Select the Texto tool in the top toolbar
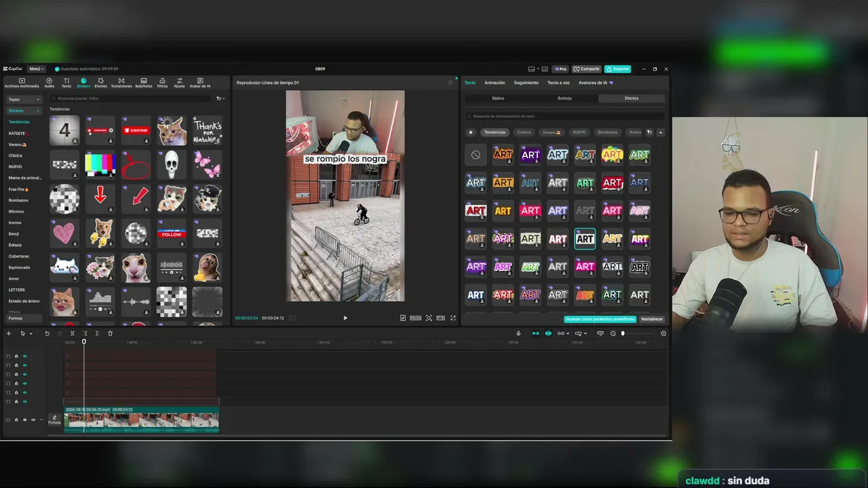 click(66, 83)
